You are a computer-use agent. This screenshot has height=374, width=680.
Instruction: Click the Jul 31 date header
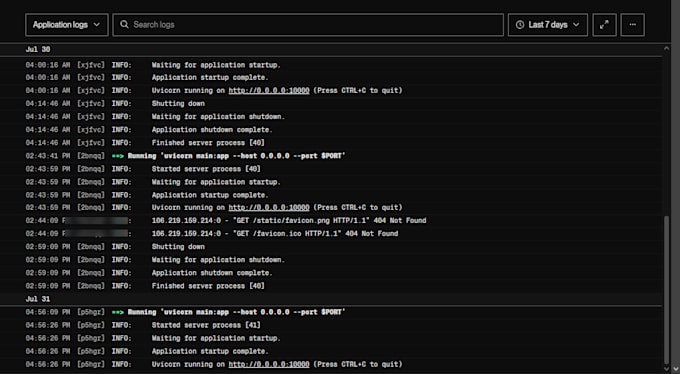(x=38, y=299)
